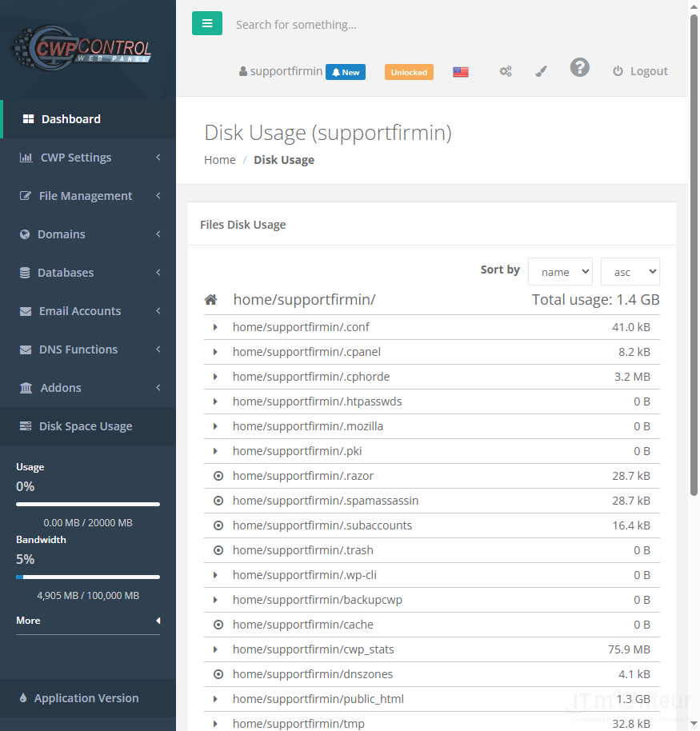This screenshot has width=700, height=731.
Task: Expand the .cpanel folder arrow
Action: (215, 352)
